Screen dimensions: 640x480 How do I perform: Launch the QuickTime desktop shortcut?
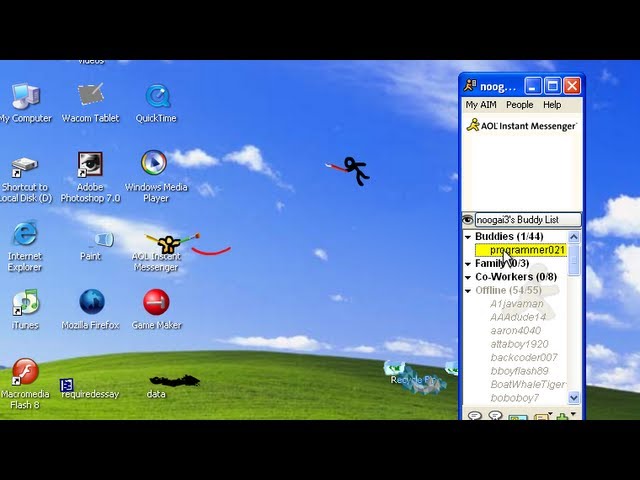click(157, 96)
